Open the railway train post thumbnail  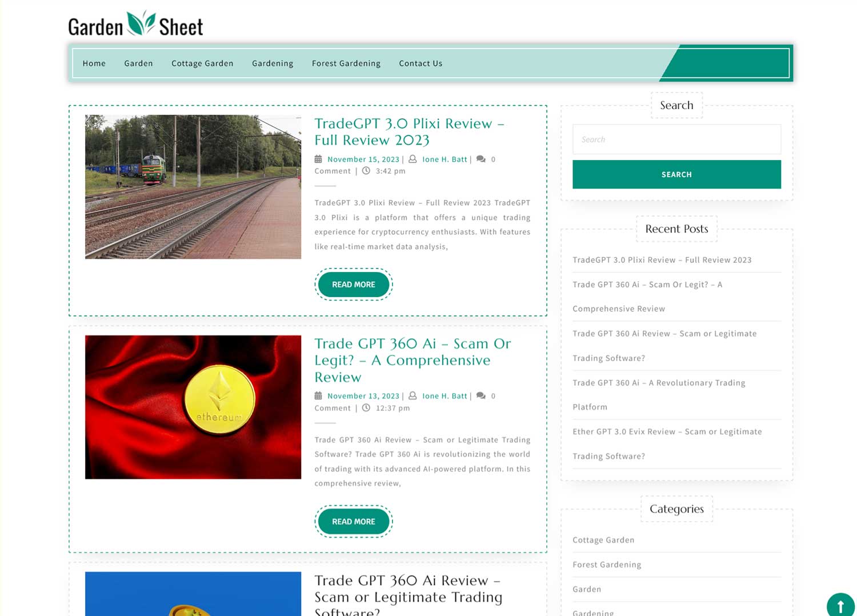(193, 187)
